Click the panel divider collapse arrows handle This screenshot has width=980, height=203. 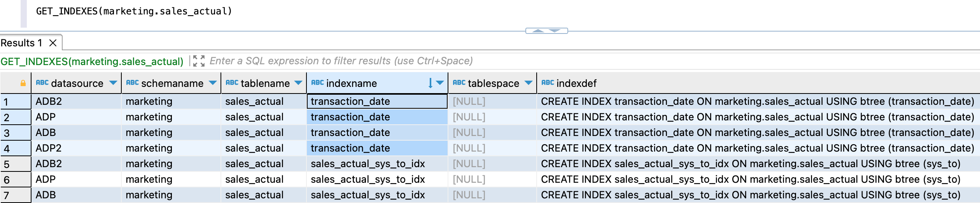click(546, 31)
